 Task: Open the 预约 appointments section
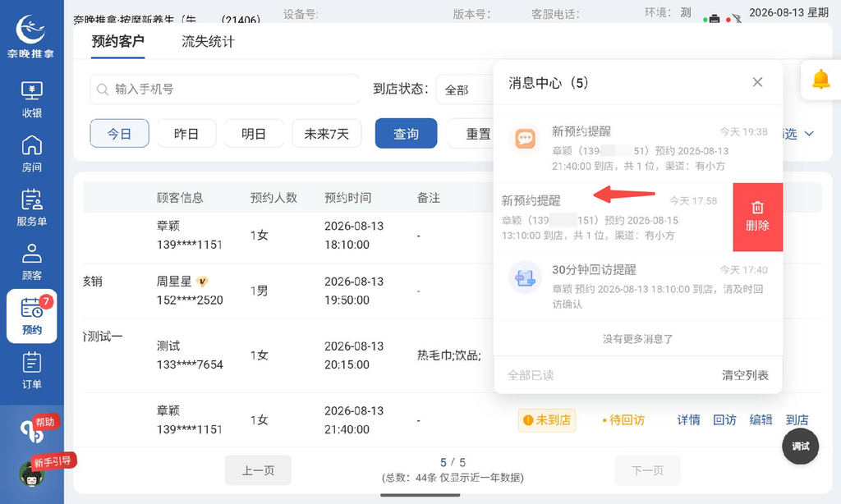(32, 316)
